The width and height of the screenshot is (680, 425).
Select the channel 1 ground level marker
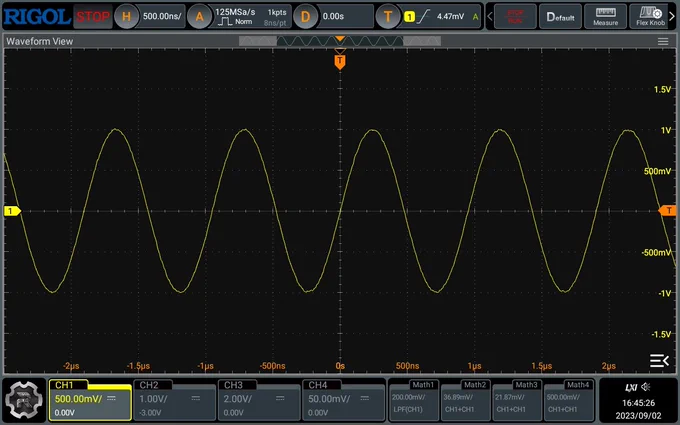[12, 211]
